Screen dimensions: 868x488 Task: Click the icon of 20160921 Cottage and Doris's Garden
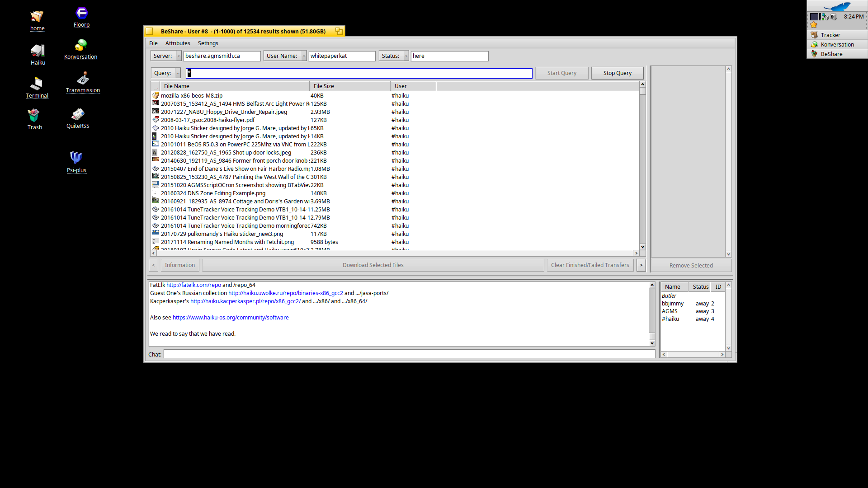(156, 201)
